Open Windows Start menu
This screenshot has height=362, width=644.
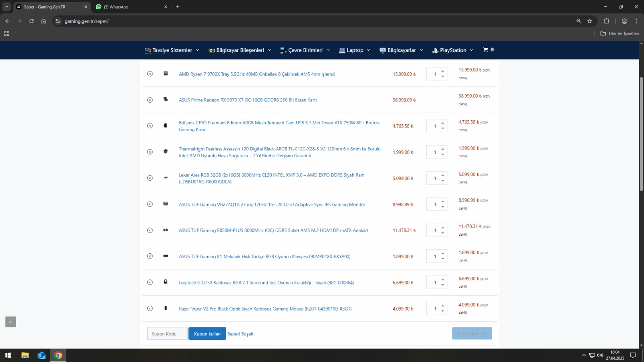[x=8, y=355]
